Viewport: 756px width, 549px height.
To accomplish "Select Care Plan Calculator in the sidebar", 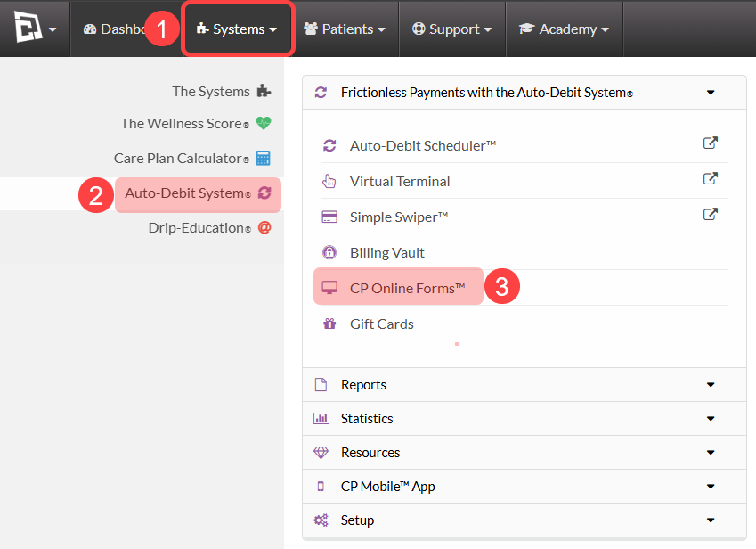I will [x=182, y=159].
